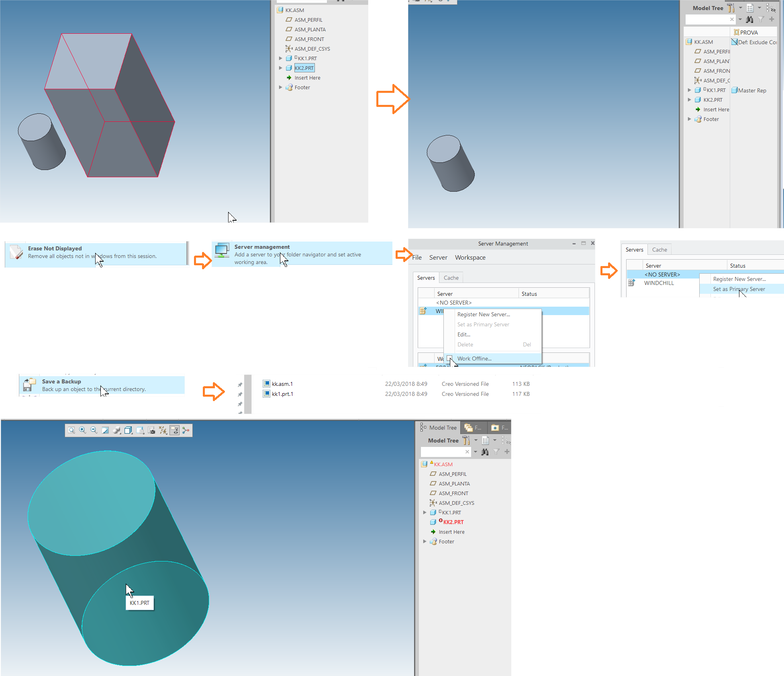Click the Datum Display Filters icon
The height and width of the screenshot is (676, 784).
click(x=163, y=430)
